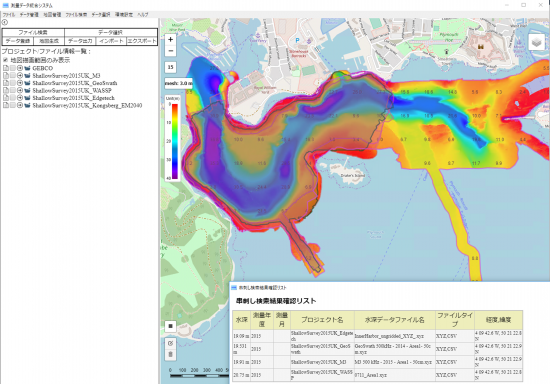
Task: Zoom in the map with plus button
Action: [x=170, y=39]
